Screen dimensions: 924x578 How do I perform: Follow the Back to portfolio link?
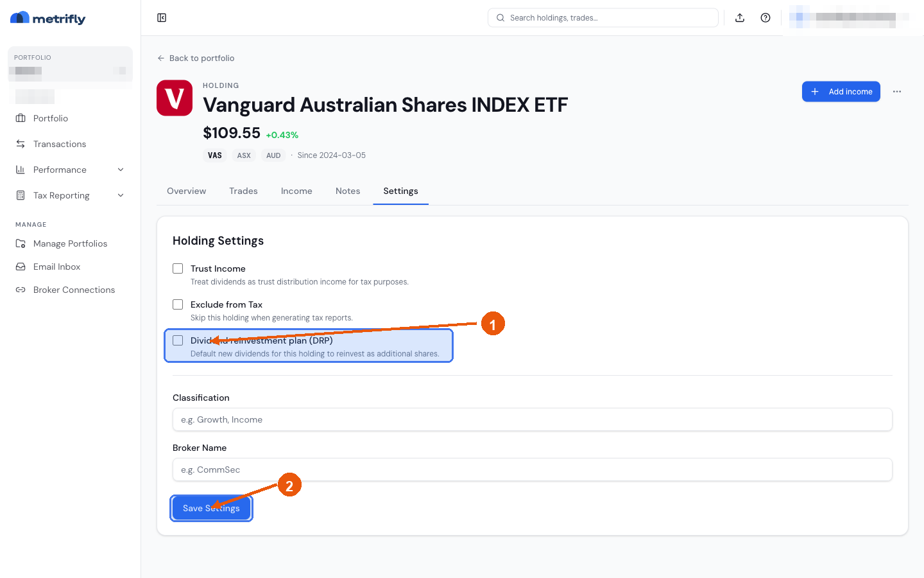[x=196, y=58]
